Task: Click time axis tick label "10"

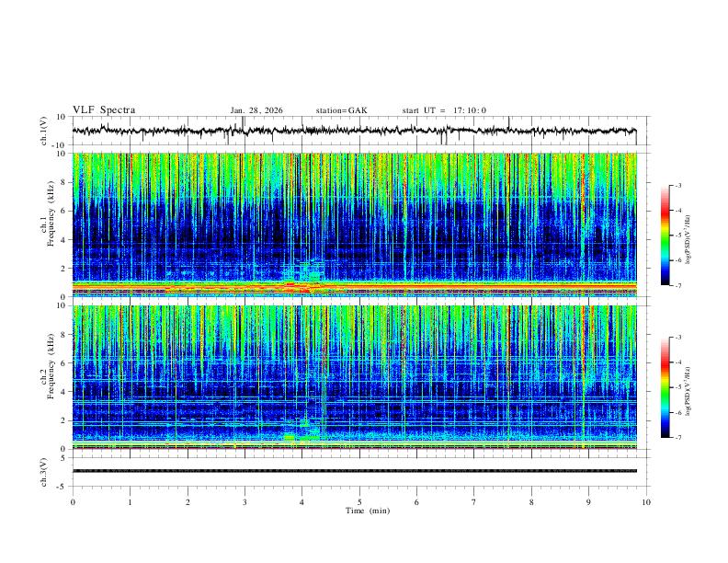Action: 646,502
